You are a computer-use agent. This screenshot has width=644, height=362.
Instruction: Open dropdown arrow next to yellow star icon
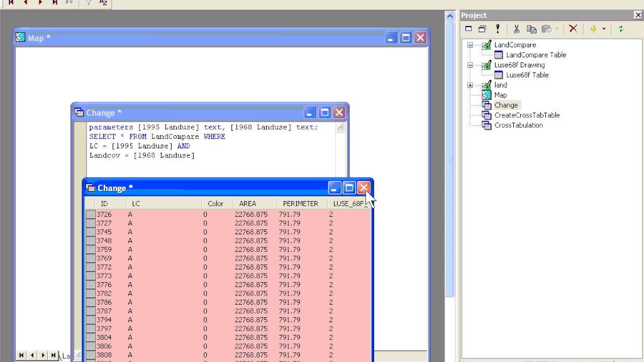[x=604, y=29]
